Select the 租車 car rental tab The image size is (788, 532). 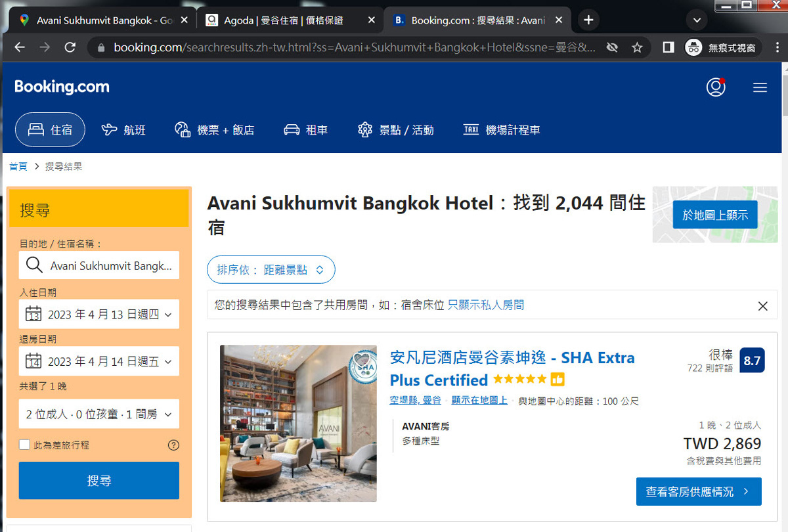coord(305,130)
